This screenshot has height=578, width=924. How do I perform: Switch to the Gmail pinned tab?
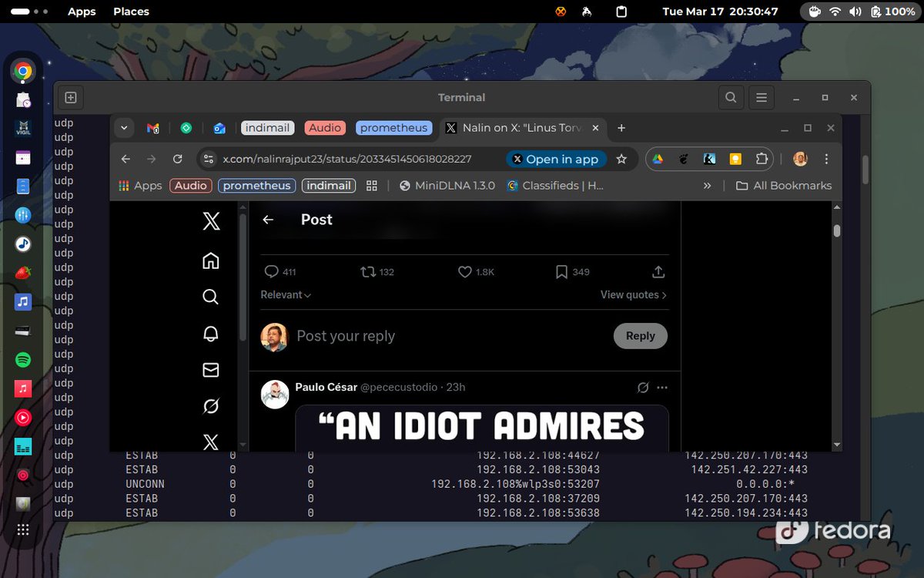(x=153, y=128)
